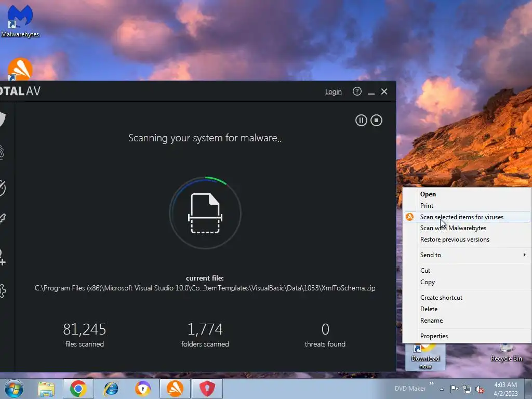Screen dimensions: 532x399
Task: Show hidden system tray icons
Action: point(442,389)
